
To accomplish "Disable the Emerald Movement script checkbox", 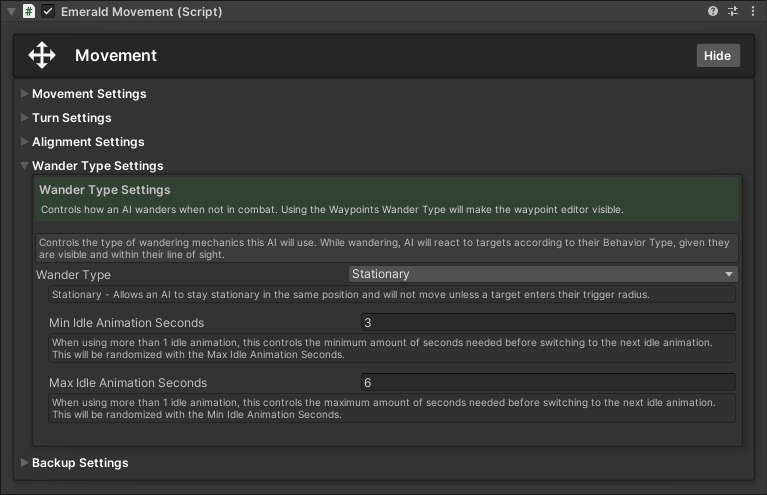I will [48, 12].
